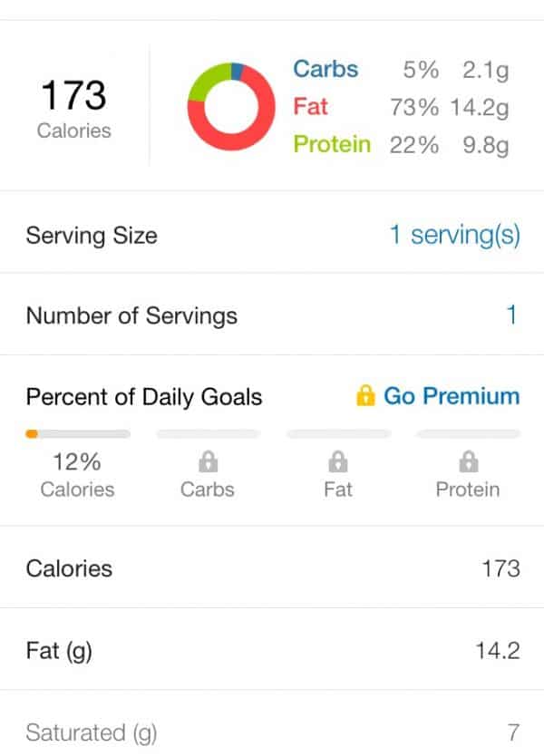Viewport: 544px width, 756px height.
Task: Tap the Go Premium link
Action: pos(452,396)
